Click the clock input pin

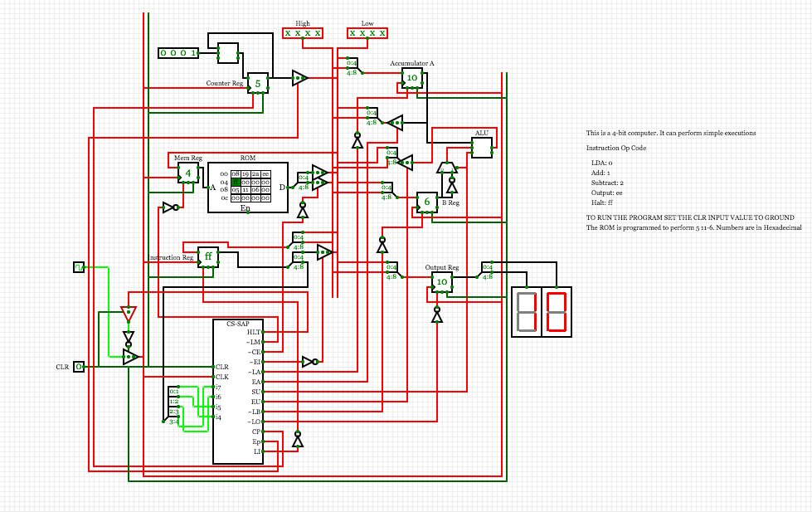(79, 267)
